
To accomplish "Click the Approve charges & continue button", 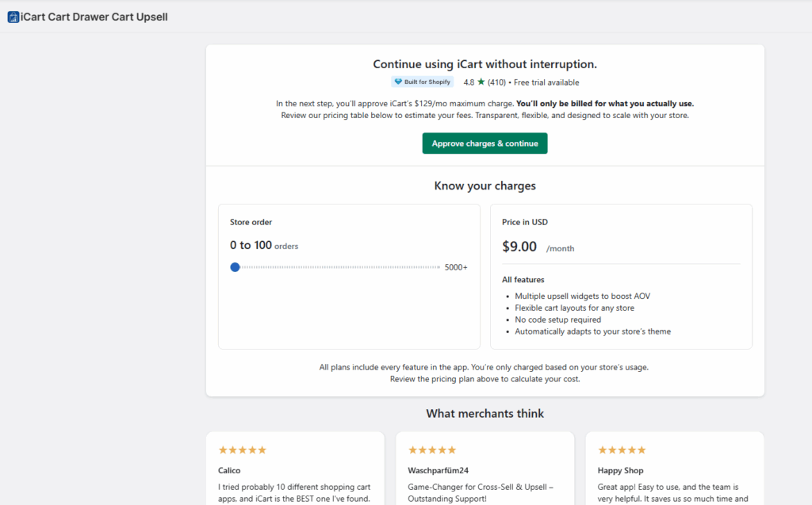I will click(x=485, y=143).
